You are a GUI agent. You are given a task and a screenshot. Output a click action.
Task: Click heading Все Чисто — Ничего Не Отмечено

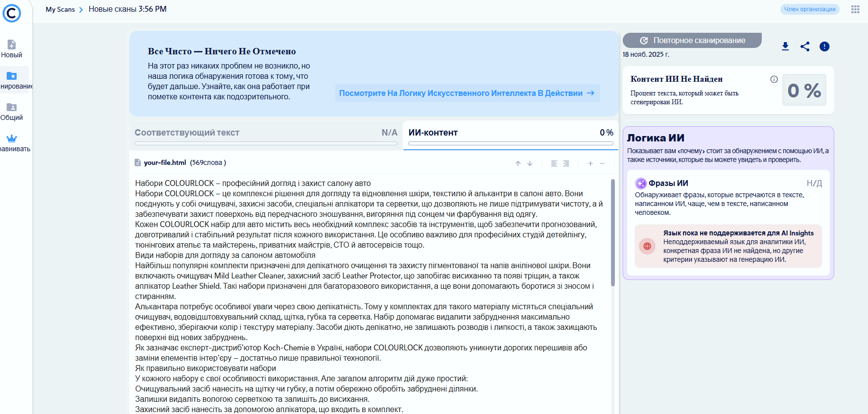point(222,51)
